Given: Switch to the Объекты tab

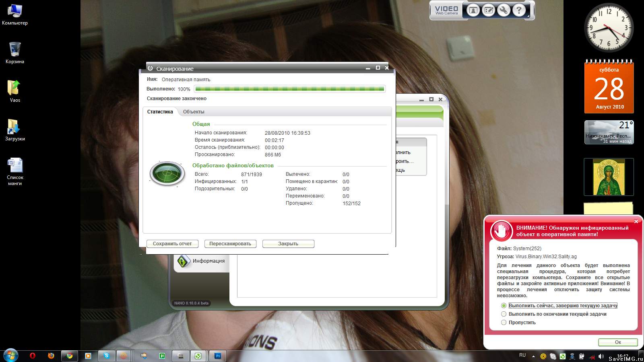Looking at the screenshot, I should click(194, 112).
